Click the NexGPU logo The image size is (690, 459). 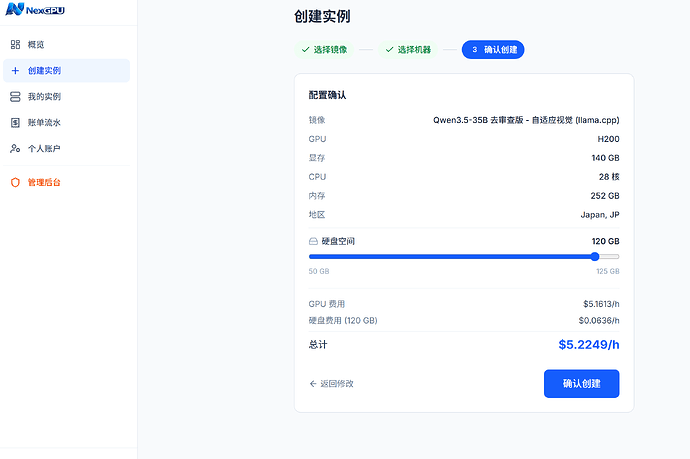click(x=35, y=9)
